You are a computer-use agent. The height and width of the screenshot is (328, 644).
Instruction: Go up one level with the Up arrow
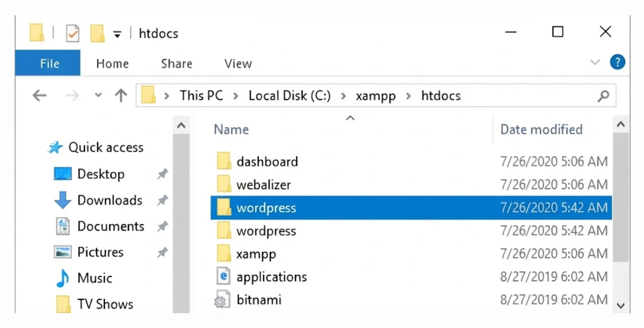tap(121, 95)
